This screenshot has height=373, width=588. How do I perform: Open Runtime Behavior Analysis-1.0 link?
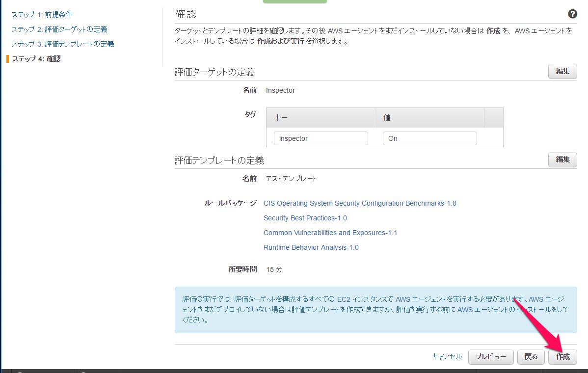311,247
